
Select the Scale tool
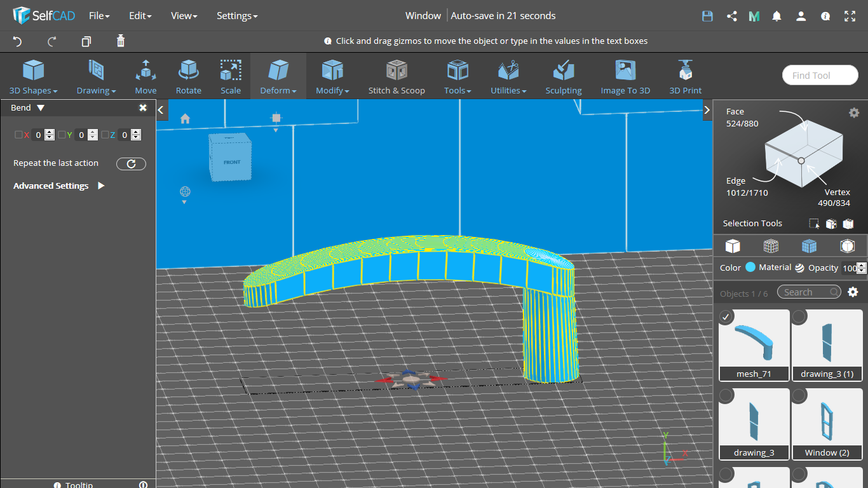tap(231, 76)
